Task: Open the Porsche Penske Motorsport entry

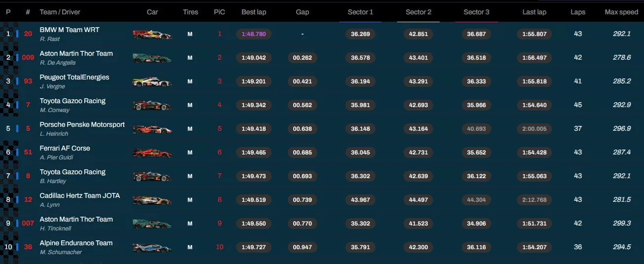Action: tap(82, 124)
